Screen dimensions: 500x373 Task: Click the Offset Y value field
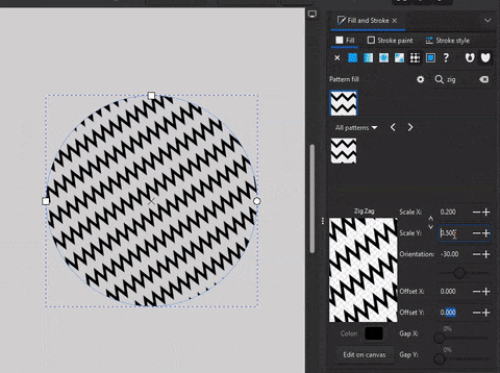453,313
